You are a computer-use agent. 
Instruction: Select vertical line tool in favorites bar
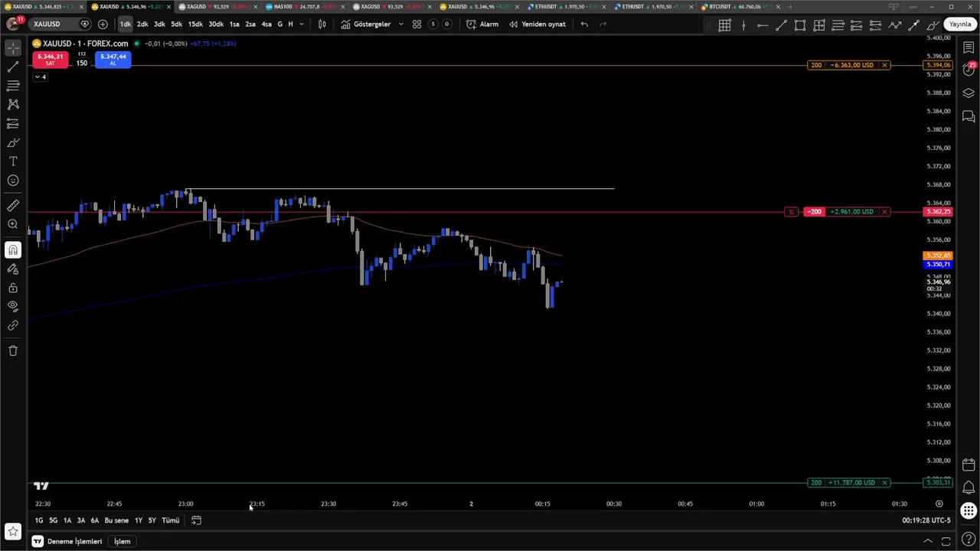(743, 25)
